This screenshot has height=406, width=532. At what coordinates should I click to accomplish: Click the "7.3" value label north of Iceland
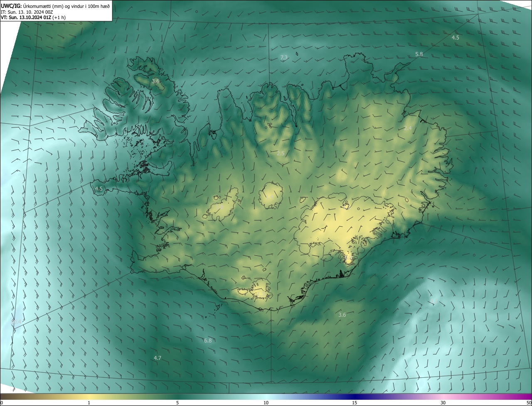[x=284, y=58]
